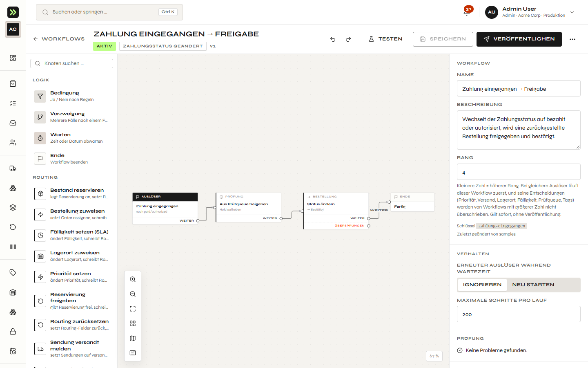Undo the last workflow change
Viewport: 588px width, 368px height.
(333, 39)
